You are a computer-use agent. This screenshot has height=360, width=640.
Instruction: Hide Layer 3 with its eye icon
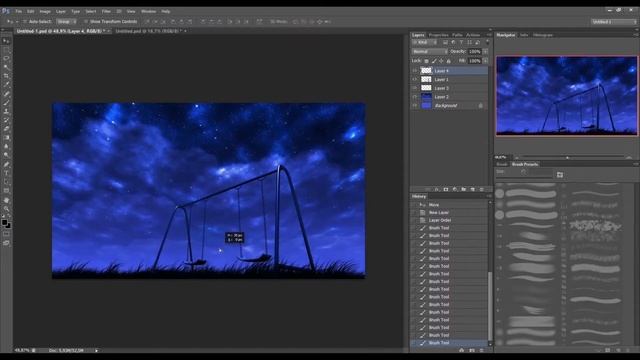(415, 88)
